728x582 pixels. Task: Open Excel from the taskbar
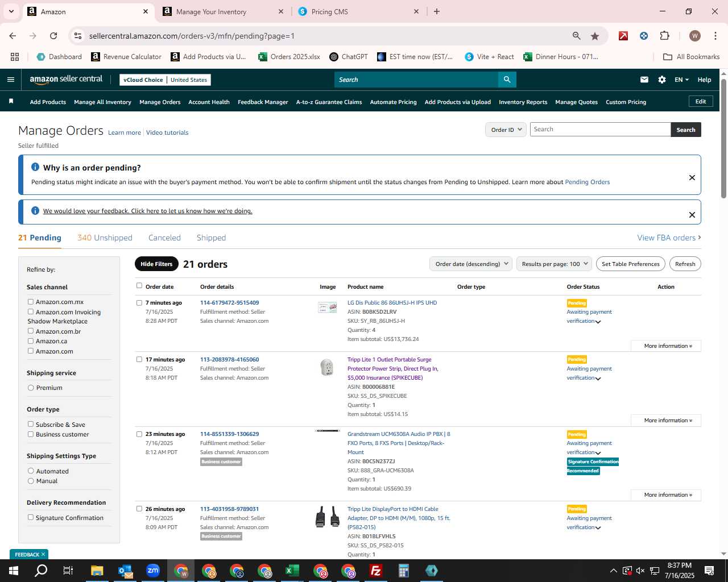[292, 571]
